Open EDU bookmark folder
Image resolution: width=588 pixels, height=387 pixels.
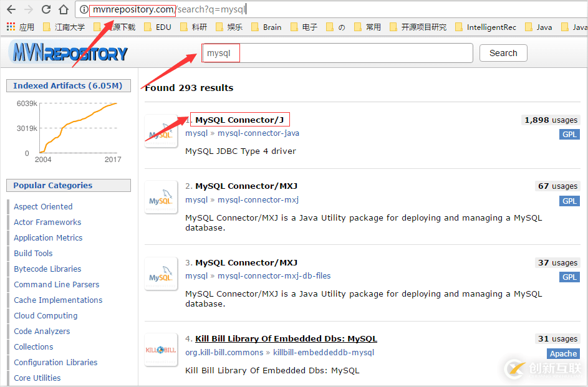tap(158, 27)
